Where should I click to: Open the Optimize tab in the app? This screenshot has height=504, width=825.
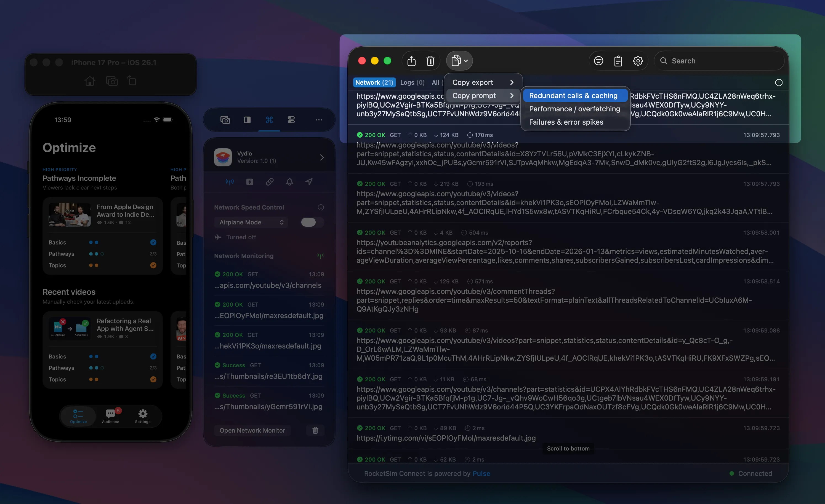[78, 416]
